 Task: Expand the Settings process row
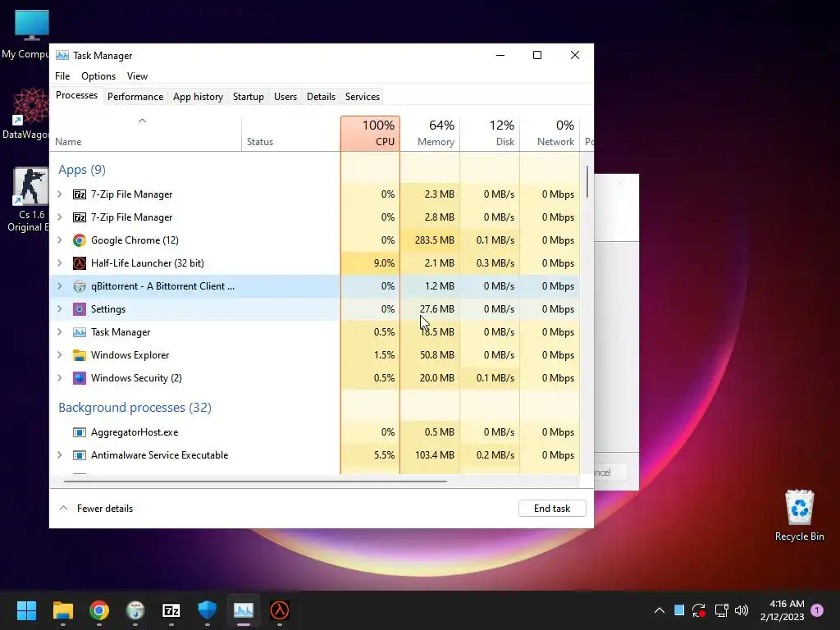click(x=59, y=309)
